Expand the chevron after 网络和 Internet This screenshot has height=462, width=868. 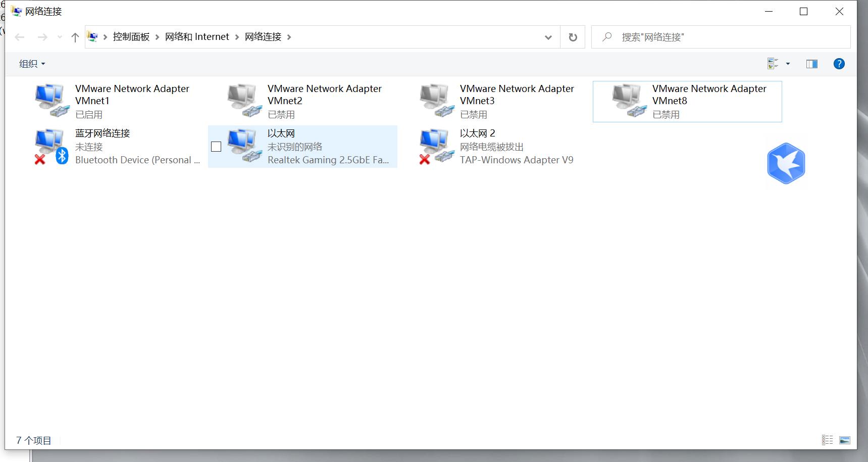tap(237, 37)
